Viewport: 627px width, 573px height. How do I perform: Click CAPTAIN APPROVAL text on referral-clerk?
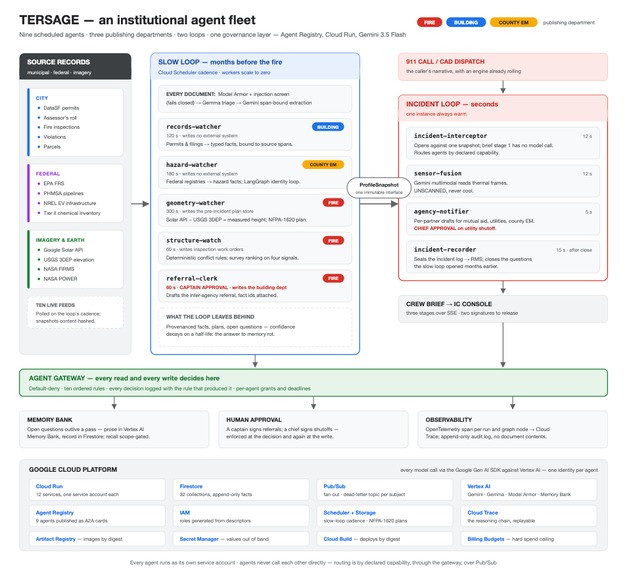204,287
